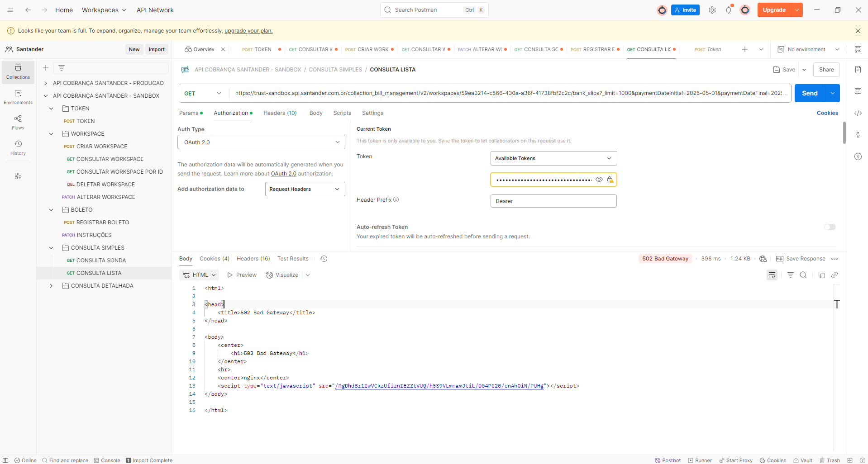Open the comments icon in right sidebar

tap(858, 91)
